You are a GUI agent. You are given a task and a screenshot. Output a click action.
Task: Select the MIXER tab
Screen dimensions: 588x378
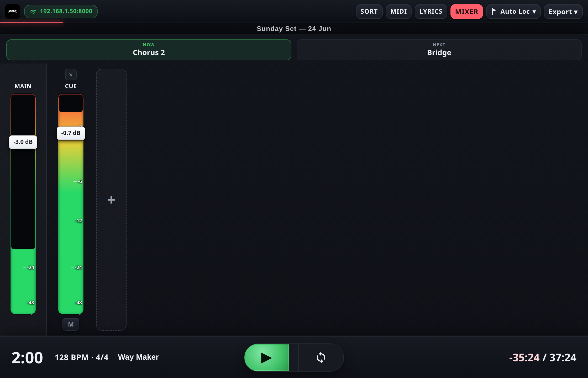coord(466,12)
